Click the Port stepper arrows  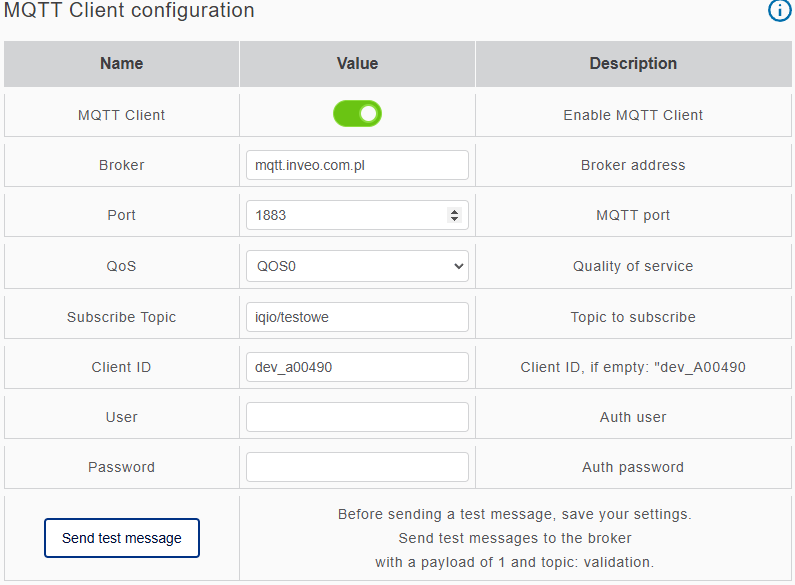454,215
